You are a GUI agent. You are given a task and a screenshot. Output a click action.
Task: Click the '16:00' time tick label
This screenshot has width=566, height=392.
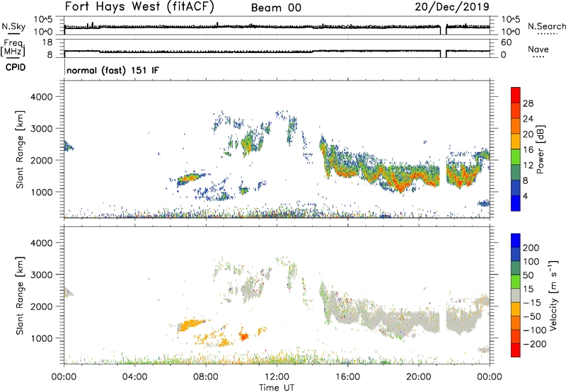pos(347,377)
